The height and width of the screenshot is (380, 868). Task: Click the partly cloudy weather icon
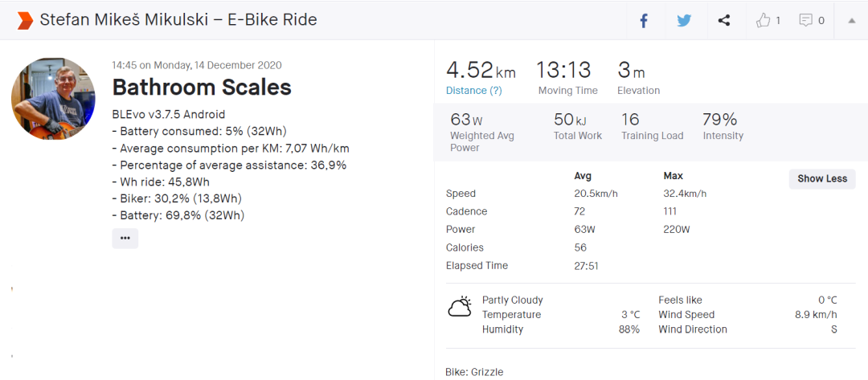[x=460, y=307]
